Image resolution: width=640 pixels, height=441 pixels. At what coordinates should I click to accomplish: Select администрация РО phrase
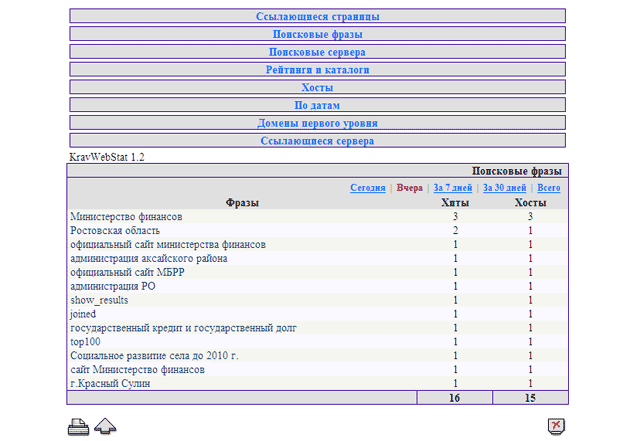(113, 286)
